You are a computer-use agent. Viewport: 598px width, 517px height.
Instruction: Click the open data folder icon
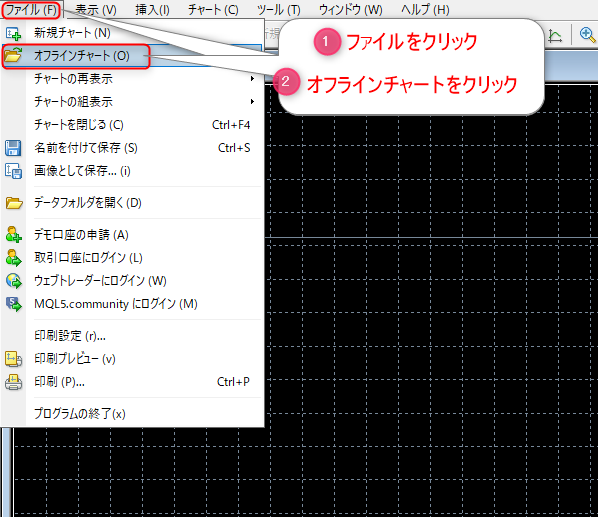pos(14,203)
